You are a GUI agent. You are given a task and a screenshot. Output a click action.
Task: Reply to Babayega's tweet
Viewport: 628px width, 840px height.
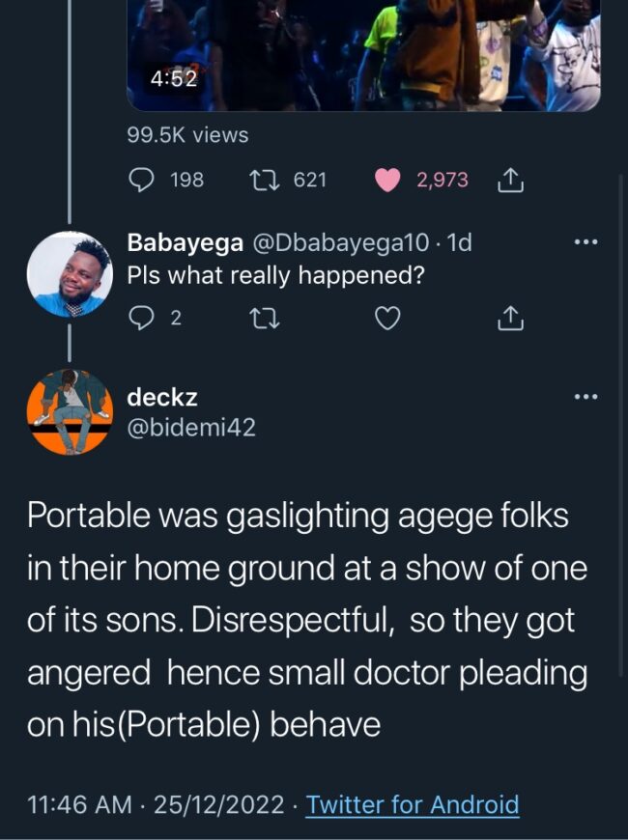click(x=142, y=319)
